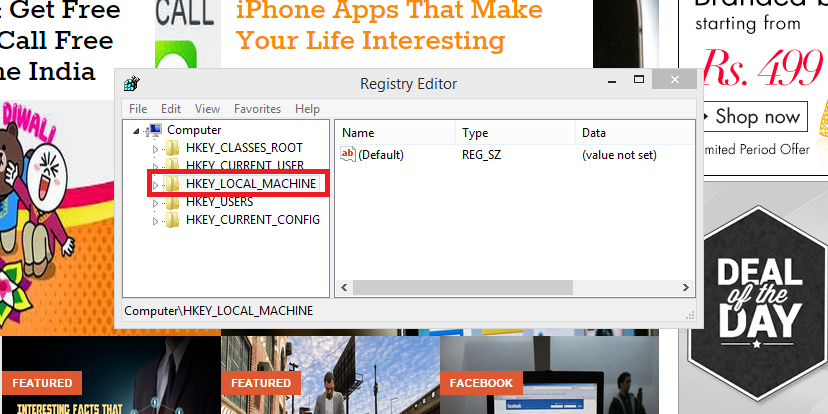828x414 pixels.
Task: Expand the HKEY_USERS arrow
Action: pos(155,204)
